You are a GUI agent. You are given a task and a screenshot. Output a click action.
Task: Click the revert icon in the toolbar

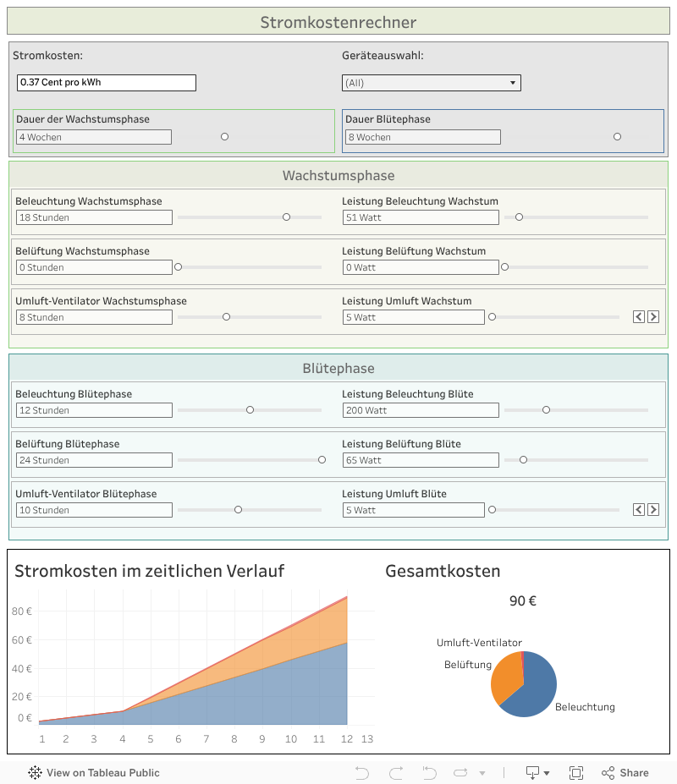[429, 772]
